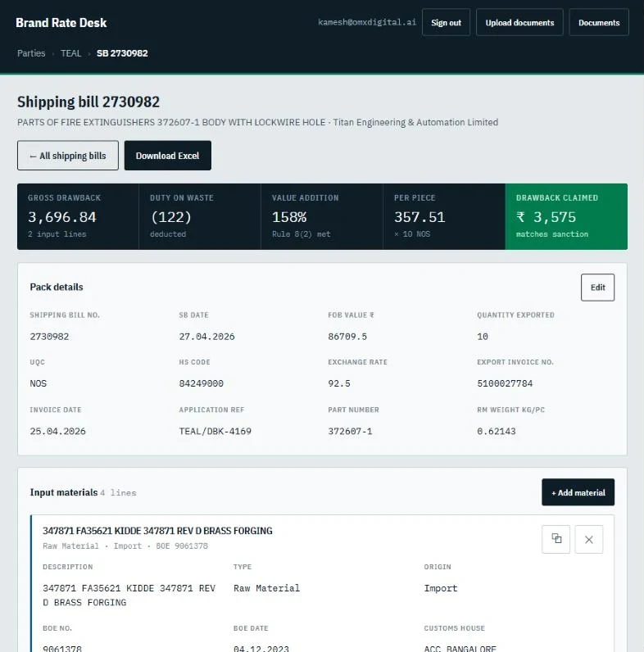Download Excel for this shipping bill

click(x=168, y=156)
